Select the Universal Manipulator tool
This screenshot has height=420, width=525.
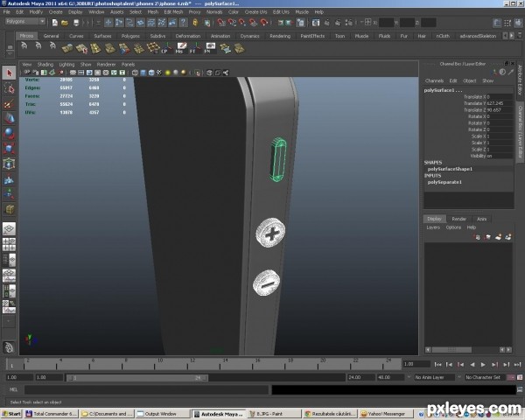[9, 164]
